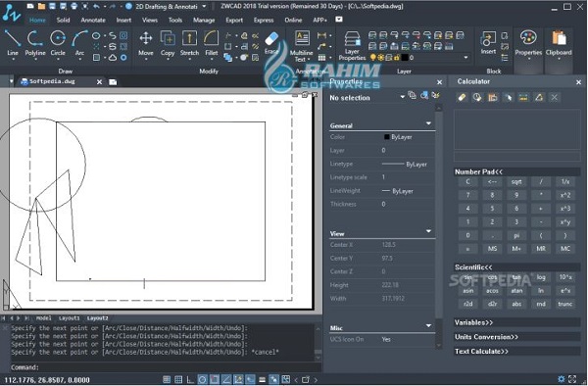Click the pi calculator button
This screenshot has height=386, width=588.
pos(516,235)
